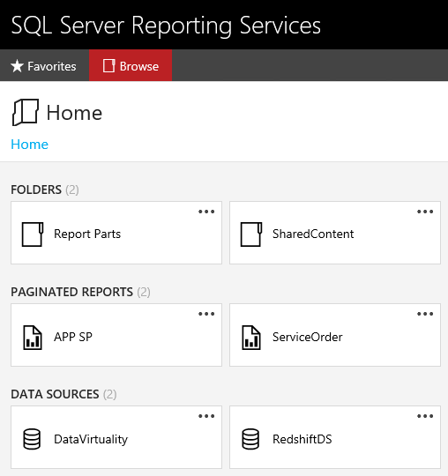Click the Home breadcrumb link
448x476 pixels.
(x=29, y=145)
